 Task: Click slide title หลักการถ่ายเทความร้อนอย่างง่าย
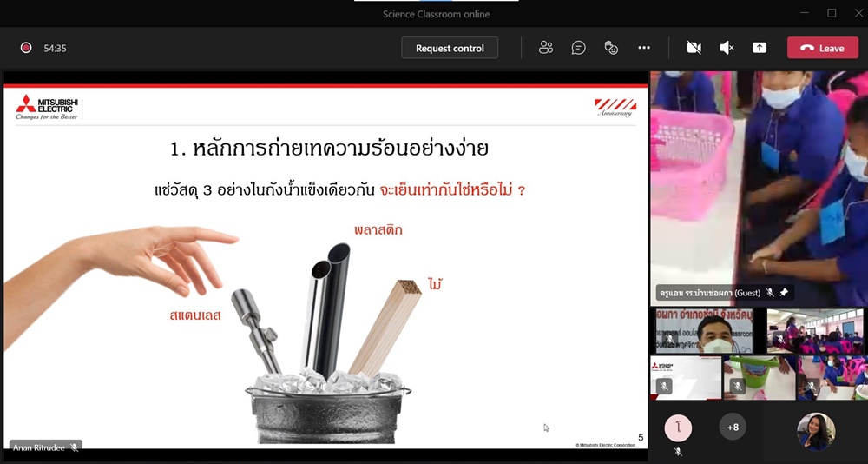(x=329, y=149)
